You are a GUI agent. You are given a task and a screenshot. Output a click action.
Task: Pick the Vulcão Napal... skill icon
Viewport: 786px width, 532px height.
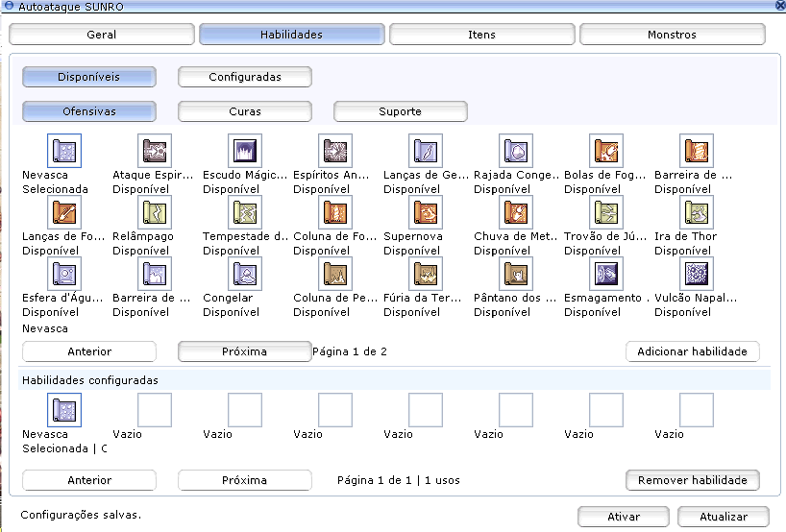coord(697,274)
